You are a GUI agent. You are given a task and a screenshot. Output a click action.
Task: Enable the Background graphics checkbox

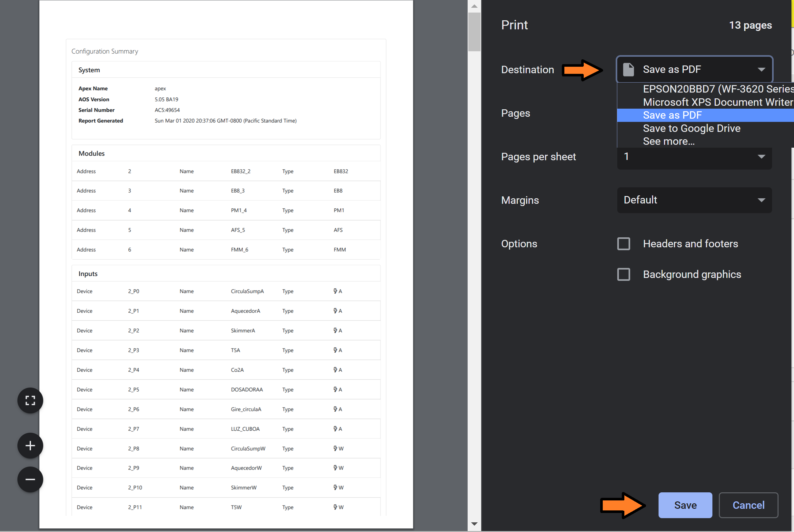pos(624,274)
